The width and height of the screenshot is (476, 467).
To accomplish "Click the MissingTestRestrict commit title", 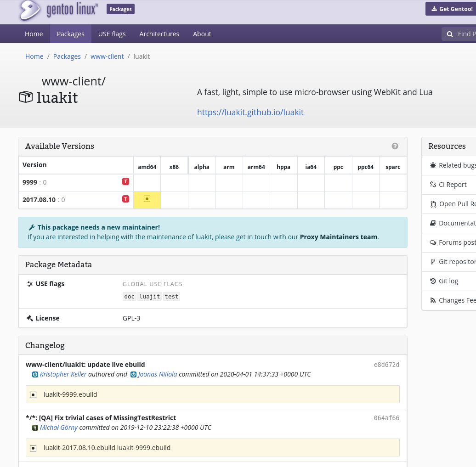I will point(101,418).
